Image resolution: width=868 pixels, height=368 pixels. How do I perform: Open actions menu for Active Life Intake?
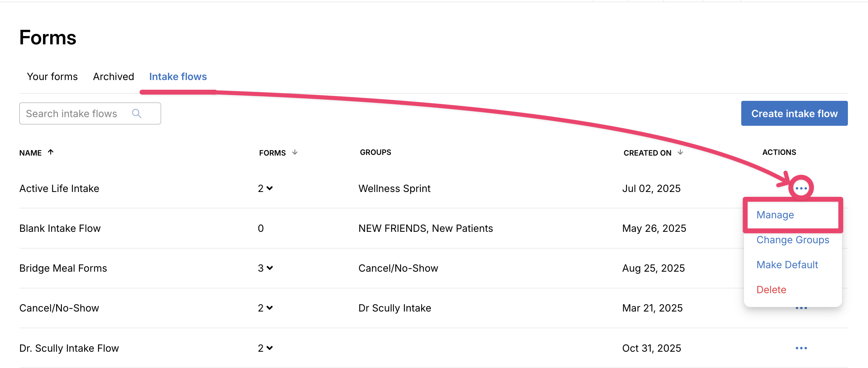801,189
